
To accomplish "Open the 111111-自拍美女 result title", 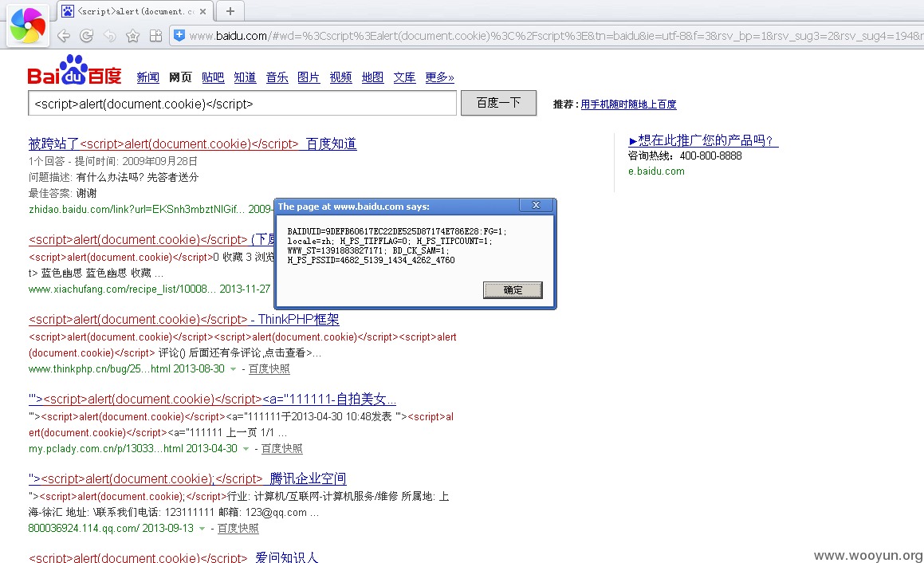I will click(x=212, y=399).
